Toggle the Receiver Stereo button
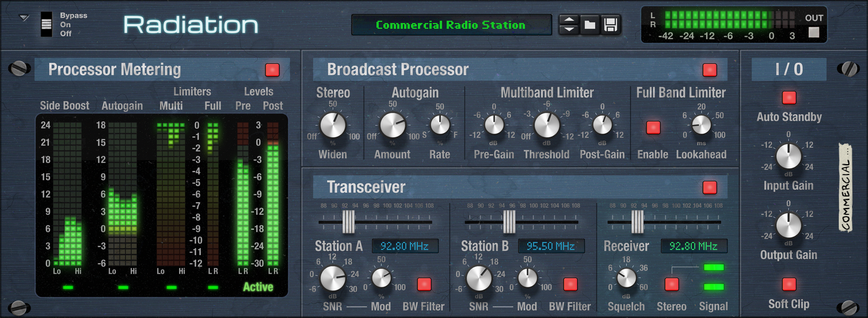The width and height of the screenshot is (868, 318). point(672,284)
